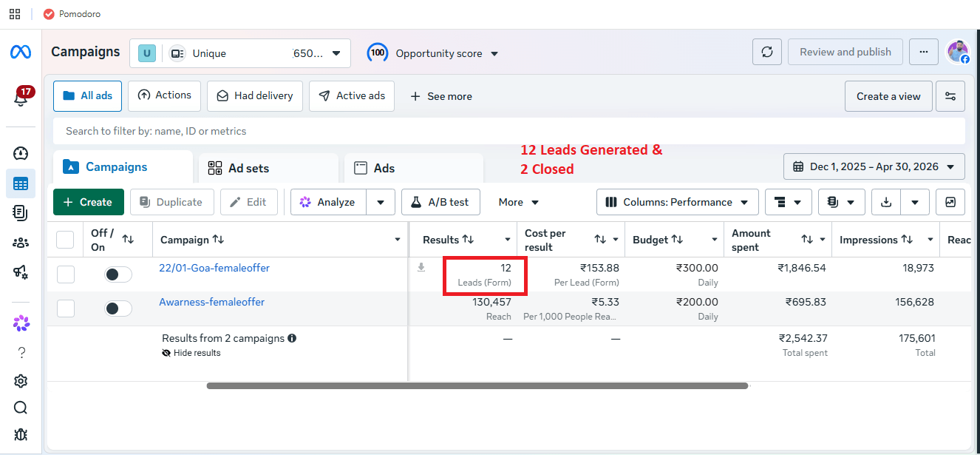Open Advertising settings megaphone icon in sidebar
980x455 pixels.
pyautogui.click(x=21, y=272)
